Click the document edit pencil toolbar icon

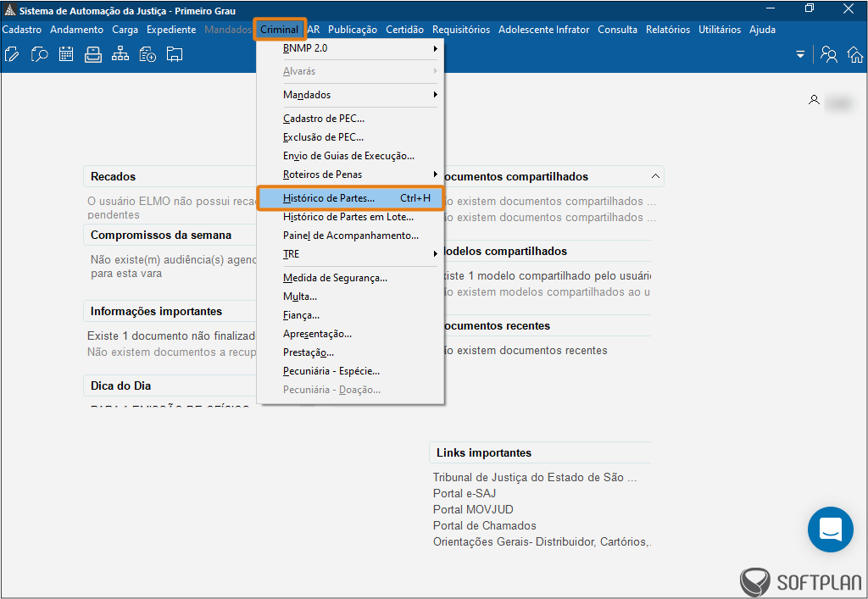point(12,54)
